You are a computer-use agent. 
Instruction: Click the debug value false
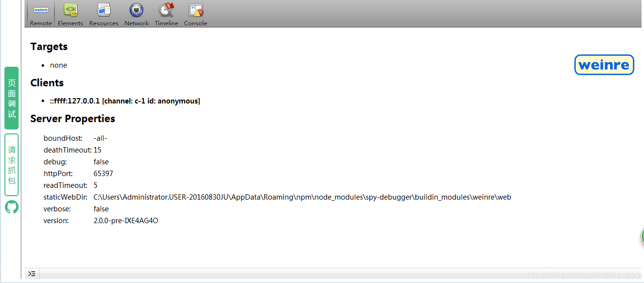(x=101, y=162)
